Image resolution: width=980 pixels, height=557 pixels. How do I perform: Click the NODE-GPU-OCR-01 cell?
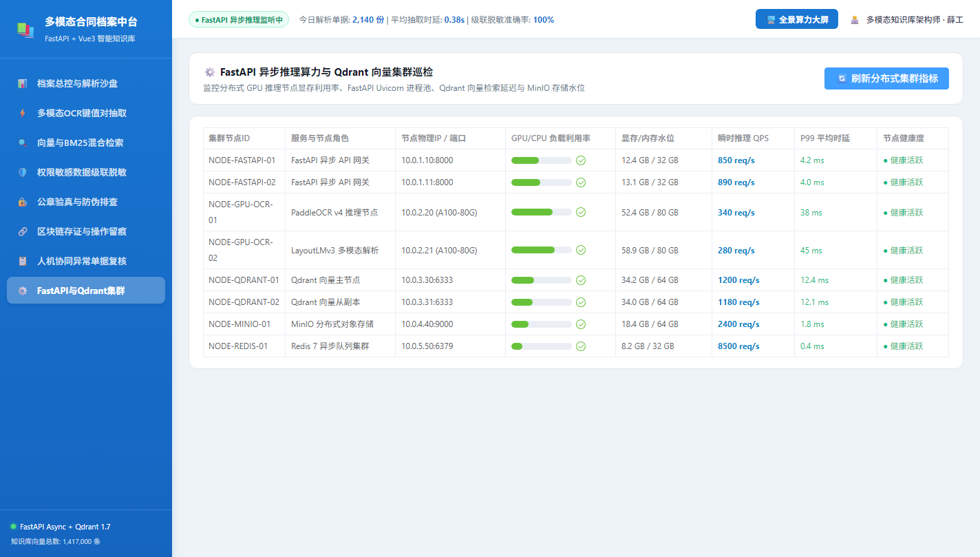[244, 212]
